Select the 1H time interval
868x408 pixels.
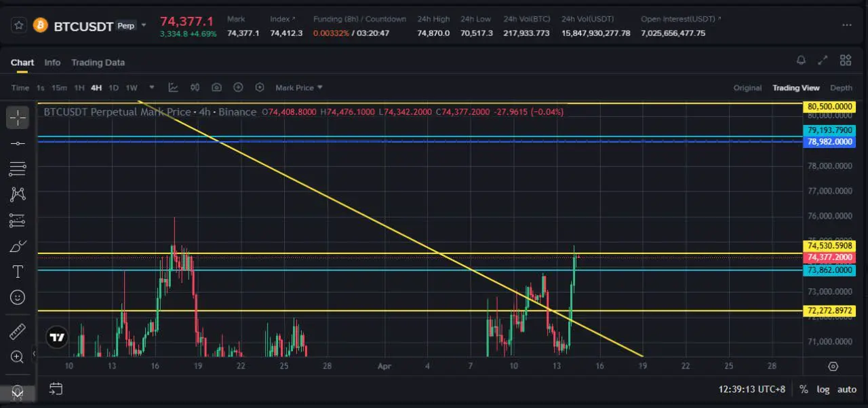point(79,88)
